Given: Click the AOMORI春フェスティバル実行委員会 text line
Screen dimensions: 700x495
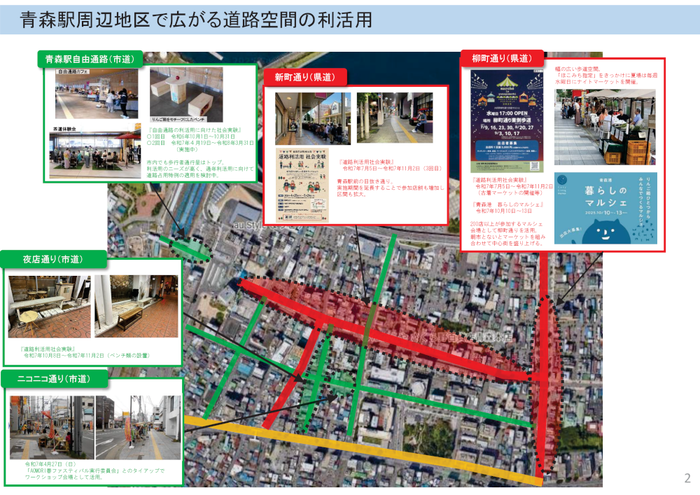Looking at the screenshot, I should (x=95, y=470).
